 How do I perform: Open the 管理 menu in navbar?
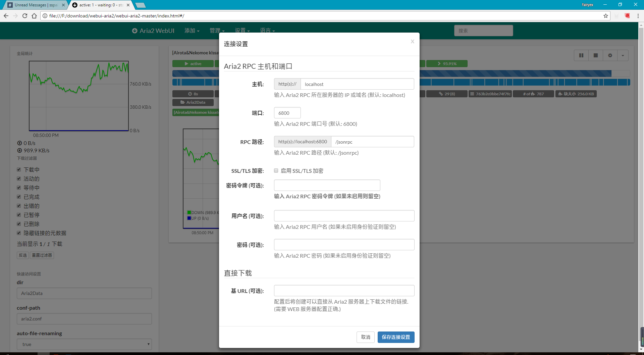pos(217,31)
